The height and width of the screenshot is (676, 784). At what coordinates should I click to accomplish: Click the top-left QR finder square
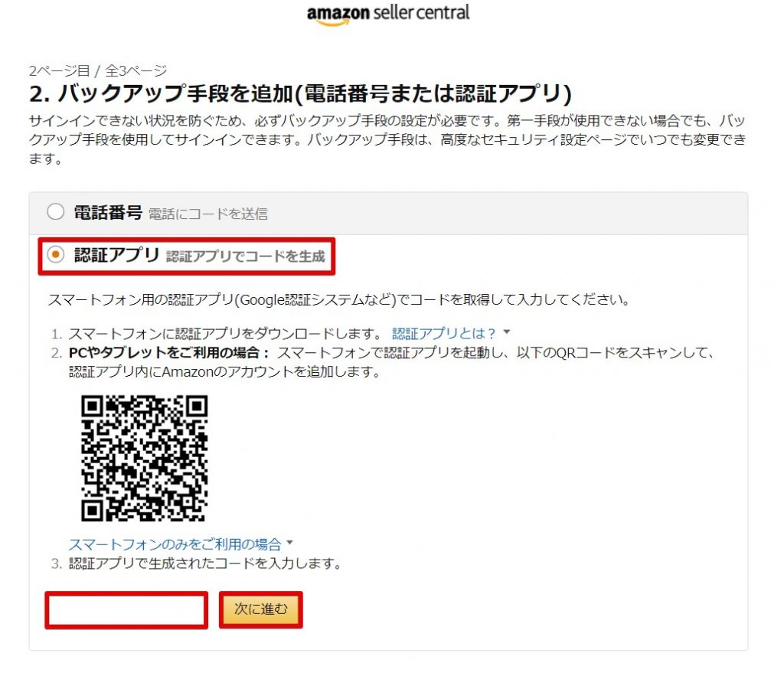click(x=92, y=406)
